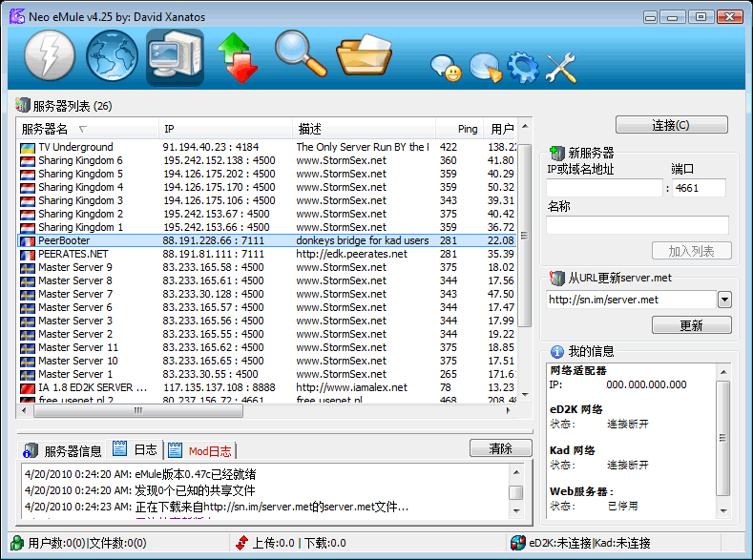Click the 我的信息 panel scroll down arrow

coord(723,510)
